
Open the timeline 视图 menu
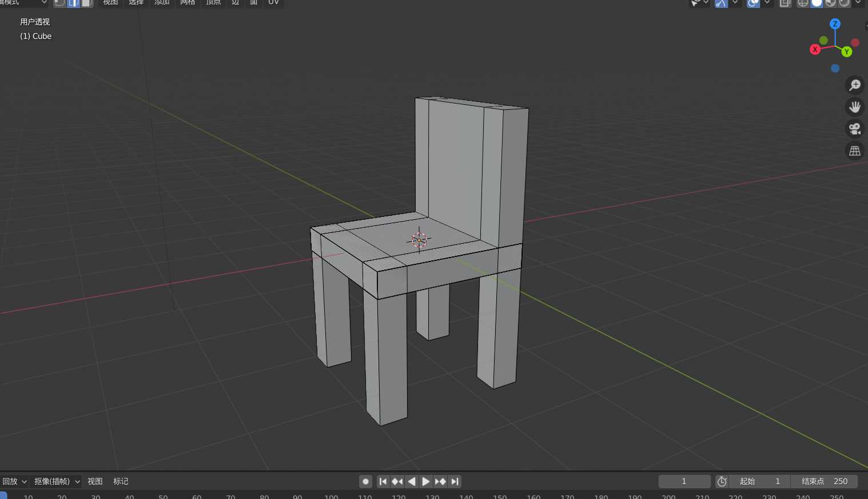[95, 481]
